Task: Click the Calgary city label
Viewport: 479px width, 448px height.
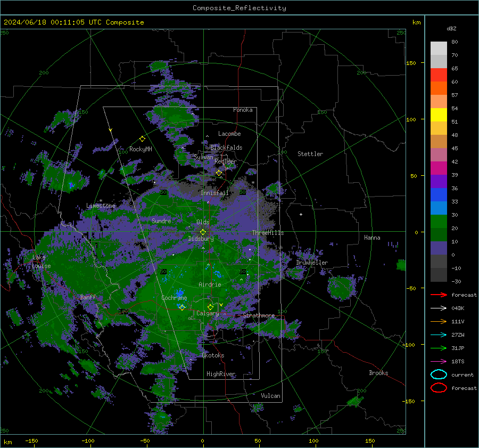Action: click(208, 313)
